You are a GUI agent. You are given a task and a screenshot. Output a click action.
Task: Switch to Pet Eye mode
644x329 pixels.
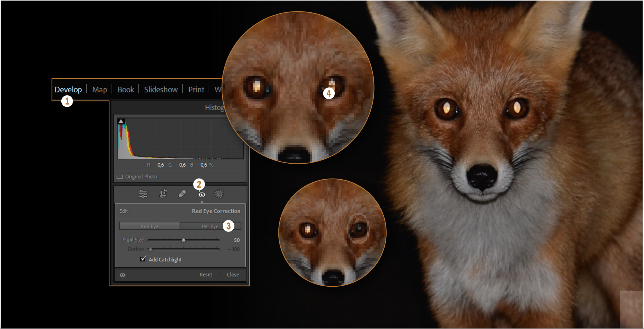(210, 226)
